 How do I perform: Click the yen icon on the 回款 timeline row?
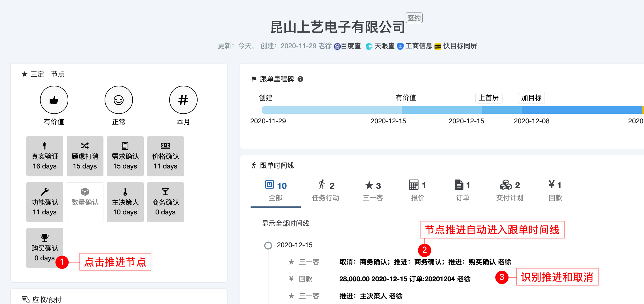(291, 279)
